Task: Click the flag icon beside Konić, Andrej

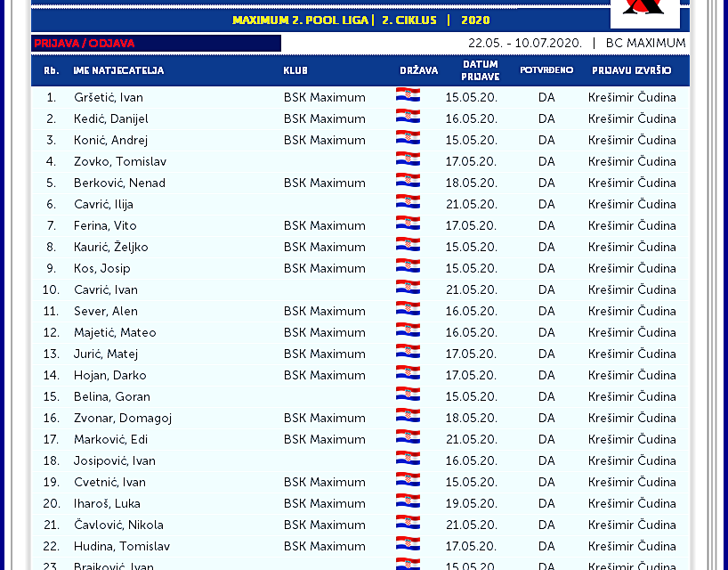Action: tap(408, 137)
